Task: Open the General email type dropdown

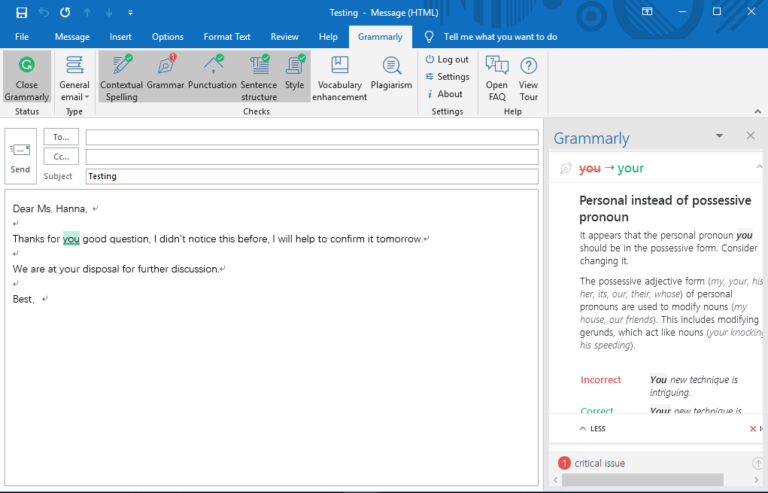Action: pos(74,77)
